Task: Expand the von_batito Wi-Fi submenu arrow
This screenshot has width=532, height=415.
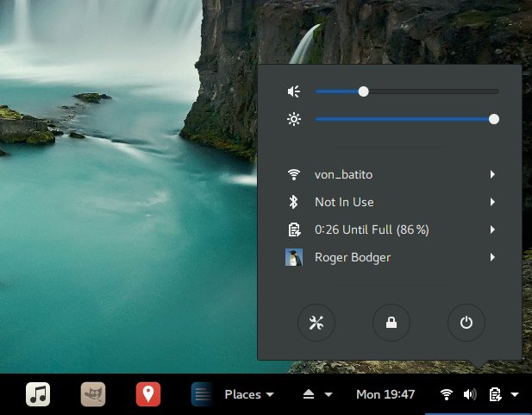Action: click(492, 174)
